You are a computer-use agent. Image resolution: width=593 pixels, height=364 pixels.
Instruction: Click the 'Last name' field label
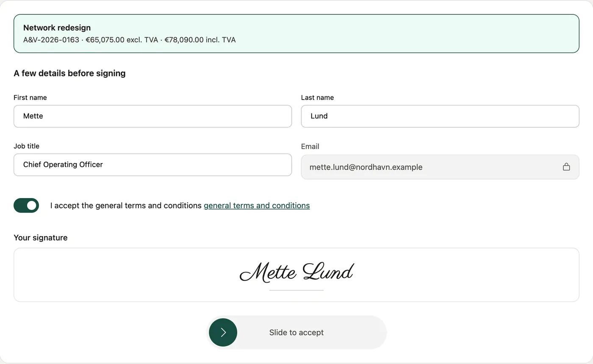[317, 97]
